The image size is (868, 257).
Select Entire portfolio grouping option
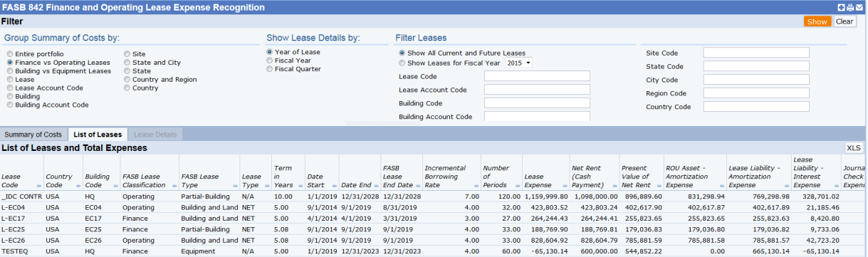(x=9, y=54)
